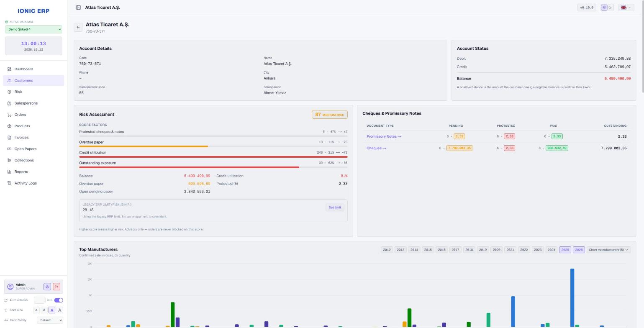
Task: Expand the Chart manufacturers (5) dropdown
Action: (608, 250)
